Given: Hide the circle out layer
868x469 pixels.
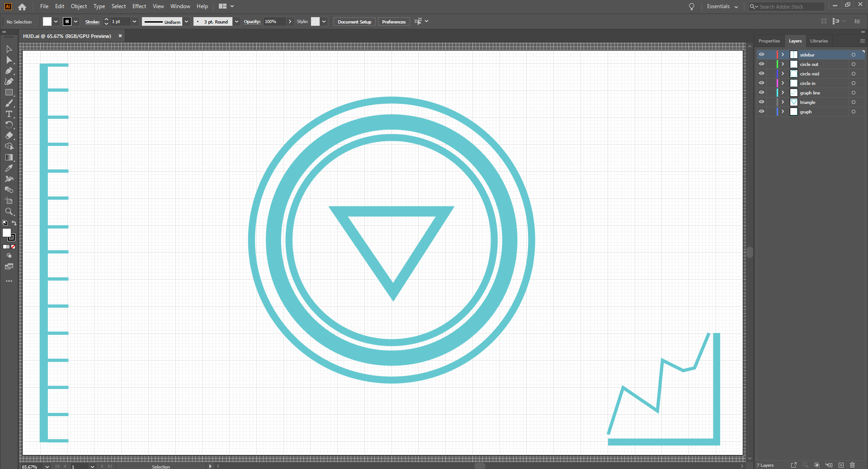Looking at the screenshot, I should (761, 64).
